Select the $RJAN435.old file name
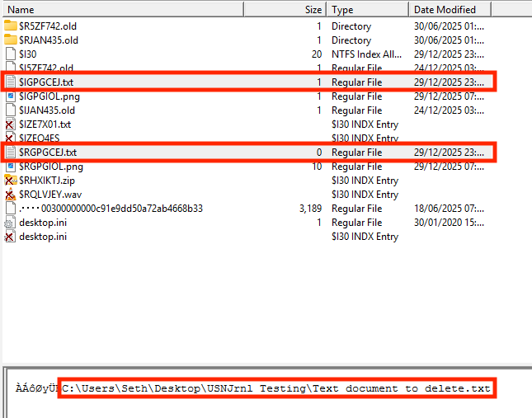Screen dimensions: 532x418 click(x=49, y=40)
